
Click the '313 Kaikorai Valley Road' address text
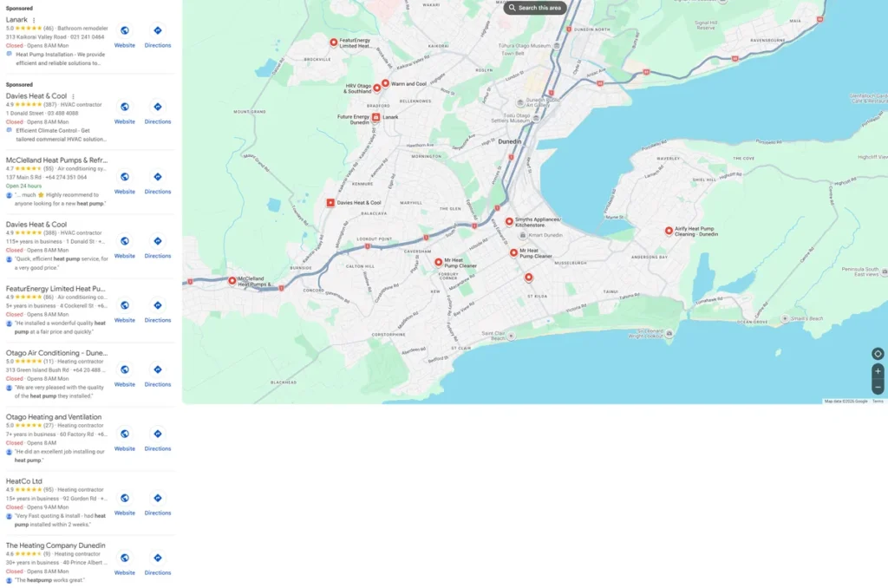tap(36, 36)
